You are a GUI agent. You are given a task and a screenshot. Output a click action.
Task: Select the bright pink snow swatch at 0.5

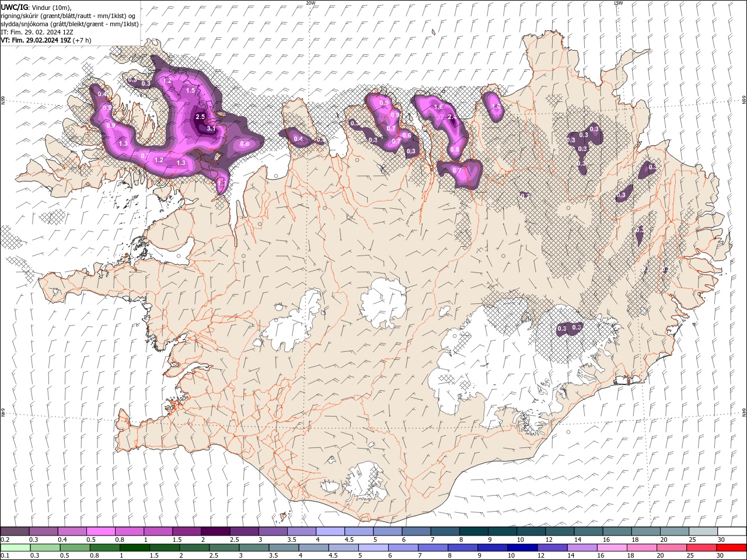click(100, 531)
